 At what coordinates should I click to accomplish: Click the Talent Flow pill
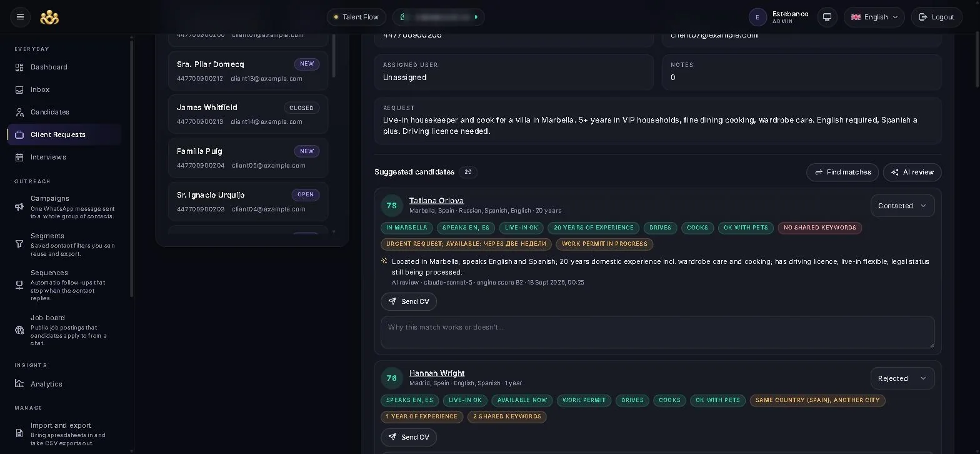point(356,17)
